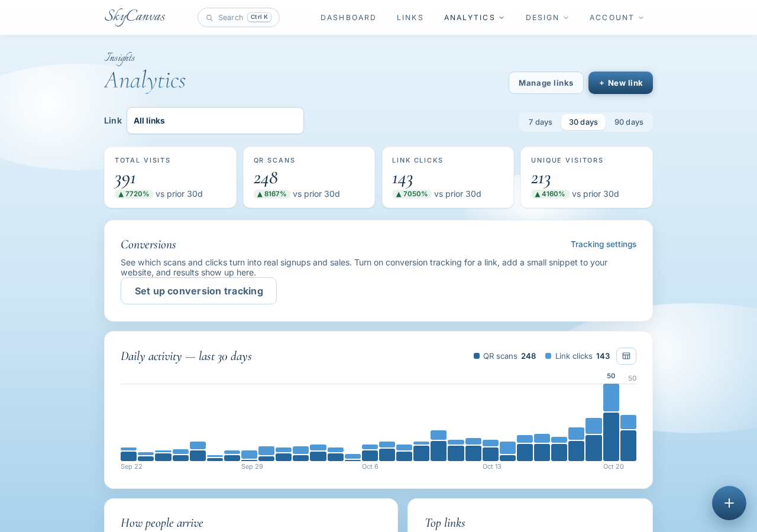The image size is (757, 532).
Task: Click the SkyCanvas logo
Action: (x=135, y=17)
